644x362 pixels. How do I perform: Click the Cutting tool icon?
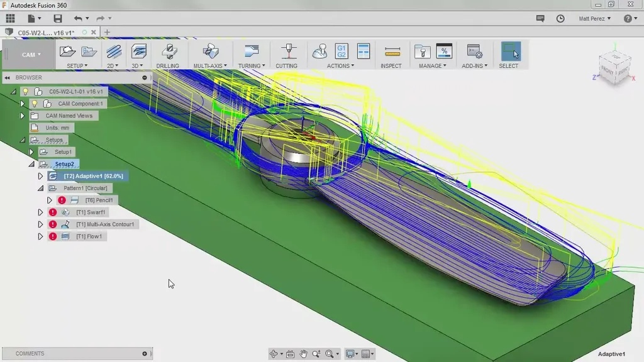(x=288, y=52)
